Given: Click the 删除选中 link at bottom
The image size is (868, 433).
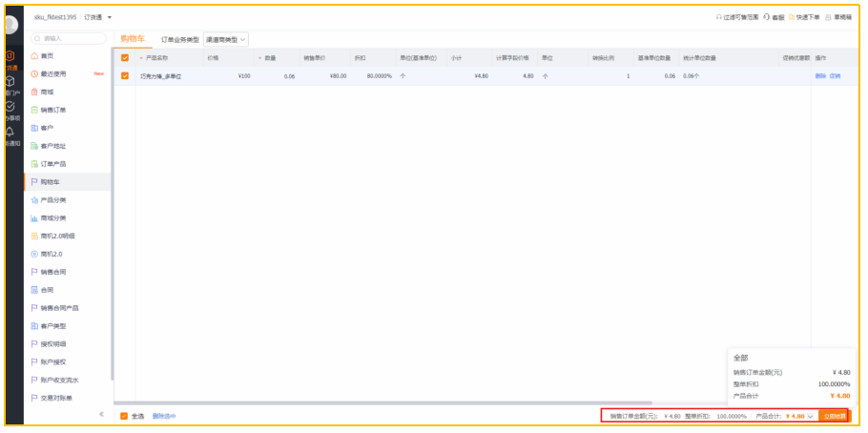Looking at the screenshot, I should [164, 416].
